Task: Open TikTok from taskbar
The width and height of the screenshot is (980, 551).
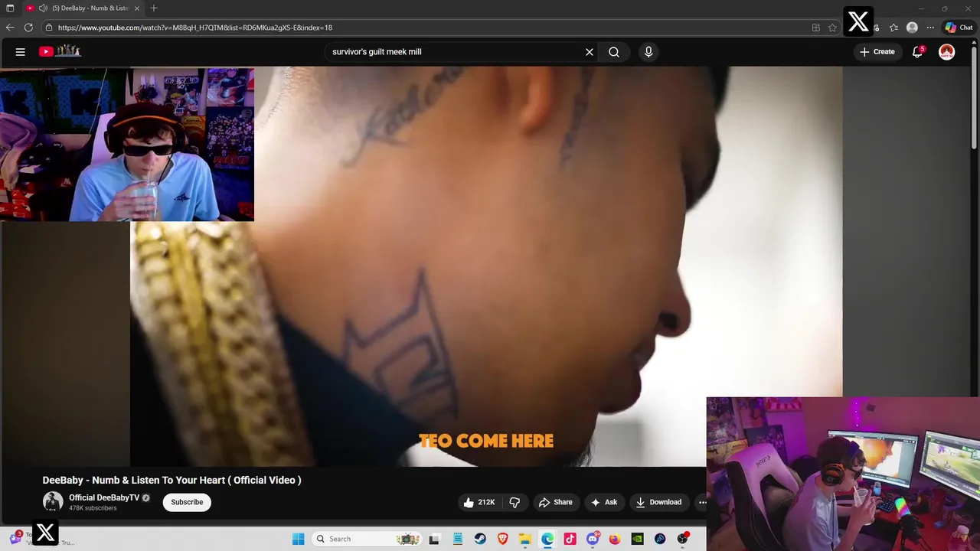Action: tap(570, 539)
